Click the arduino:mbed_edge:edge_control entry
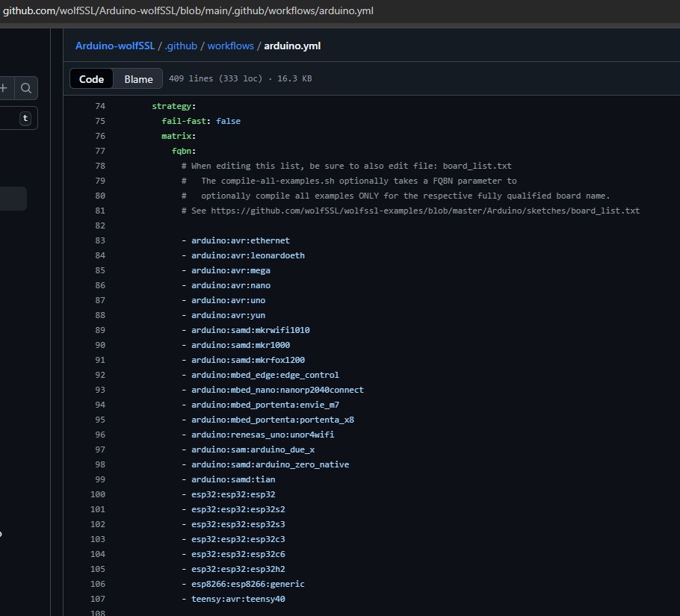 [x=265, y=375]
